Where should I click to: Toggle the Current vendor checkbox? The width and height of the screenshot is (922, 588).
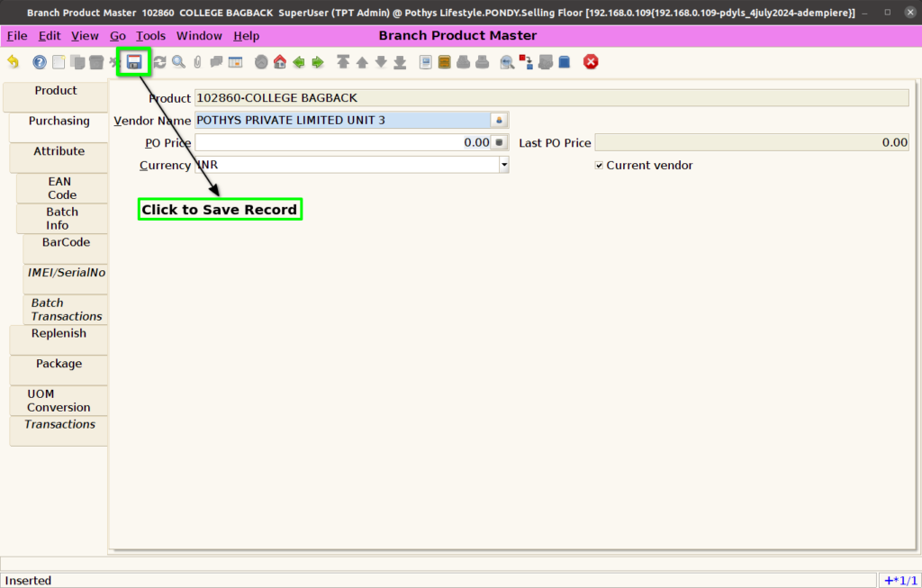click(x=599, y=166)
